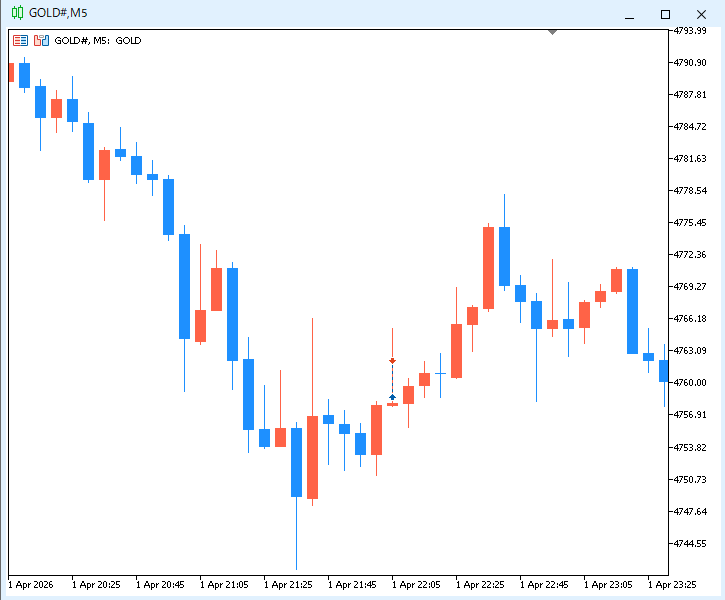Click the '1 Apr 23:25' time axis label
725x600 pixels.
671,584
